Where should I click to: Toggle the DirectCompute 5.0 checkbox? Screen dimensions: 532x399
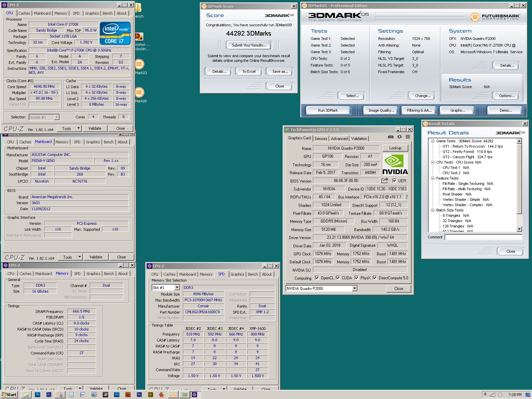click(375, 278)
